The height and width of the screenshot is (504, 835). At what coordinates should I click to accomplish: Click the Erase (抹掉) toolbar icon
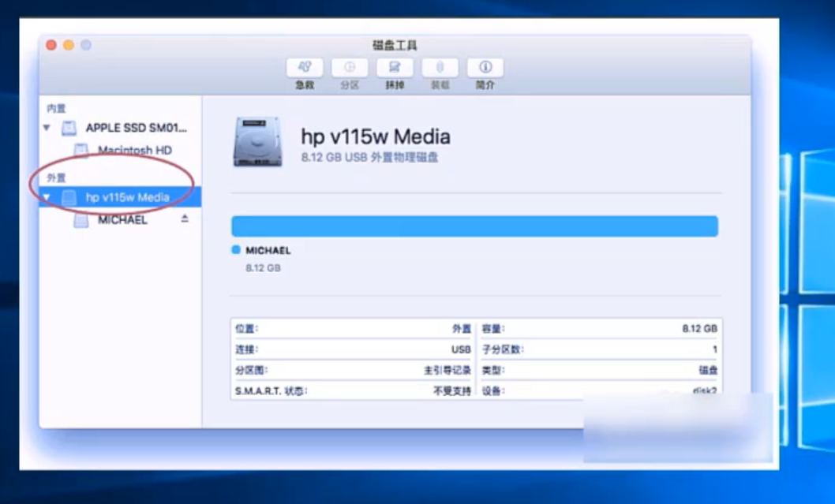coord(395,69)
